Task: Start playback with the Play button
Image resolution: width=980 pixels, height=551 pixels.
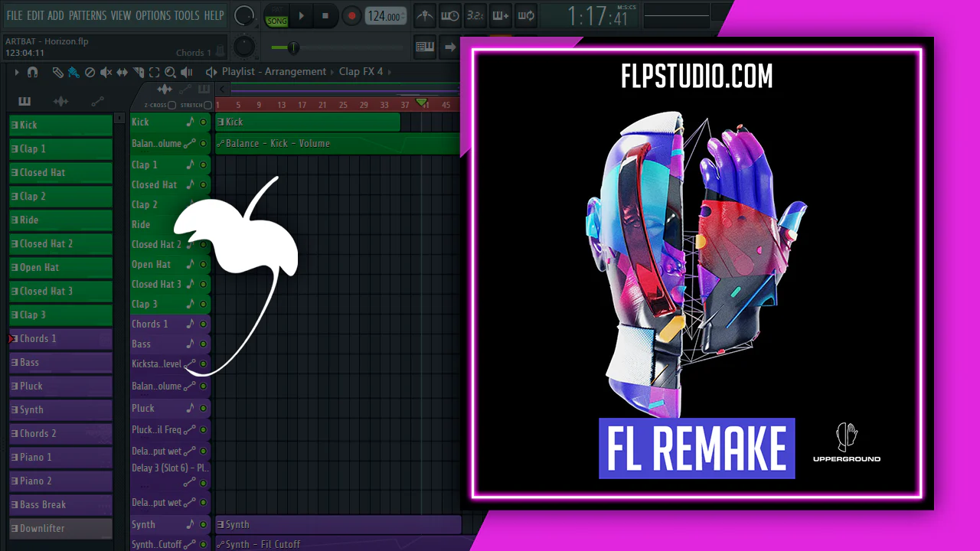Action: tap(301, 15)
